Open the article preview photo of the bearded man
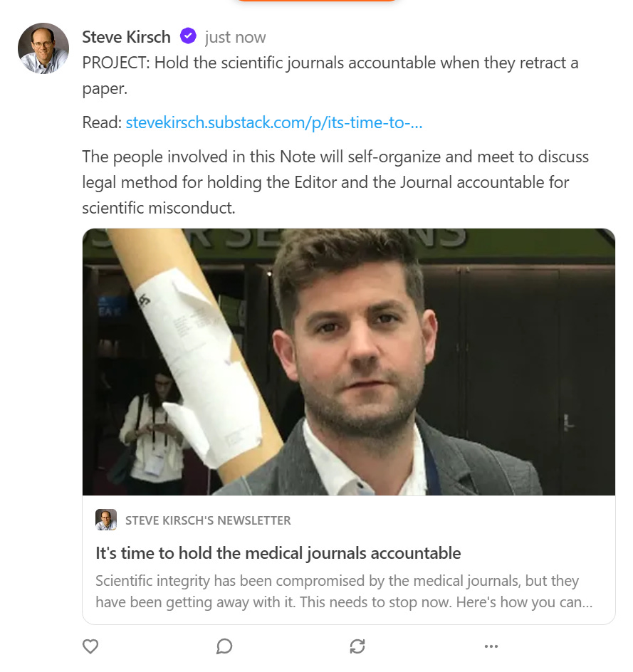 click(x=348, y=362)
